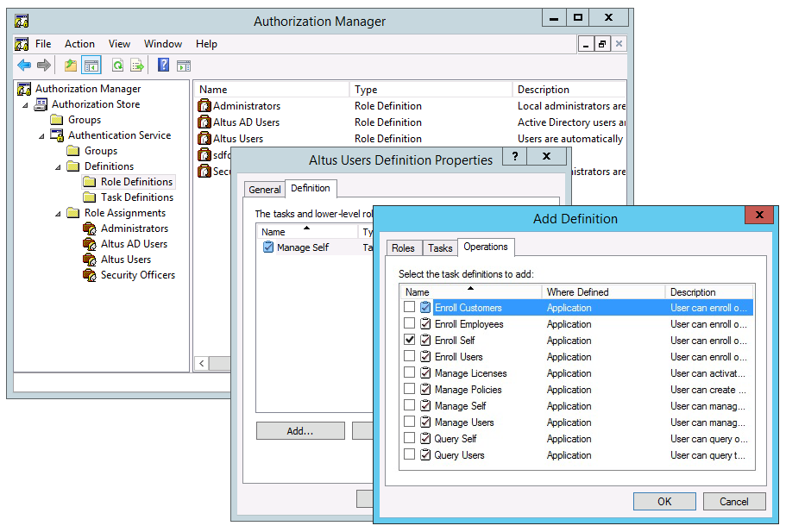Toggle Show/Hide Console Tree toolbar icon
786x532 pixels.
pyautogui.click(x=91, y=66)
